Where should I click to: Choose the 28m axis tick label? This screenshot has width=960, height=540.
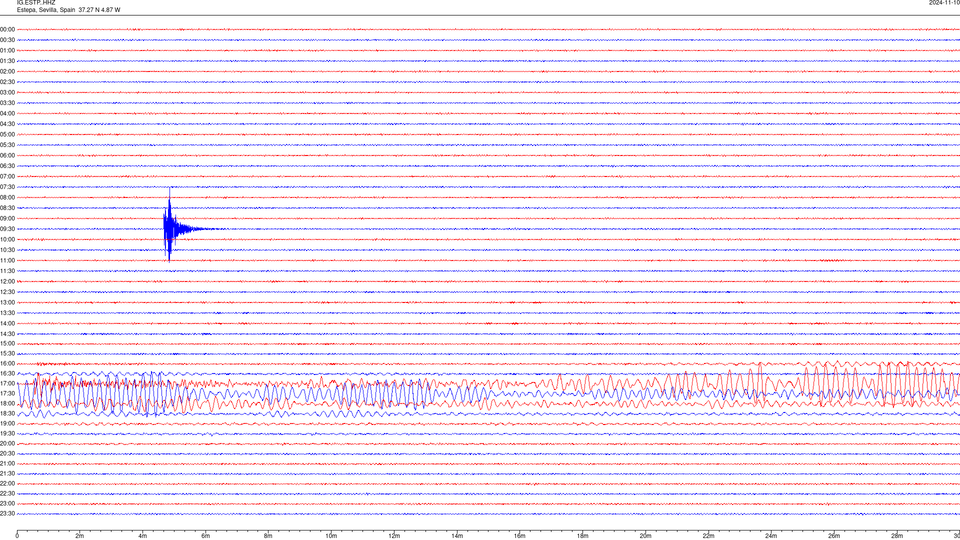coord(897,536)
